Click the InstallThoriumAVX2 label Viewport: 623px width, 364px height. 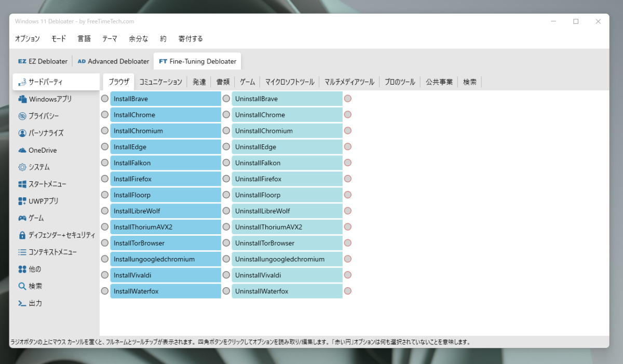point(166,227)
